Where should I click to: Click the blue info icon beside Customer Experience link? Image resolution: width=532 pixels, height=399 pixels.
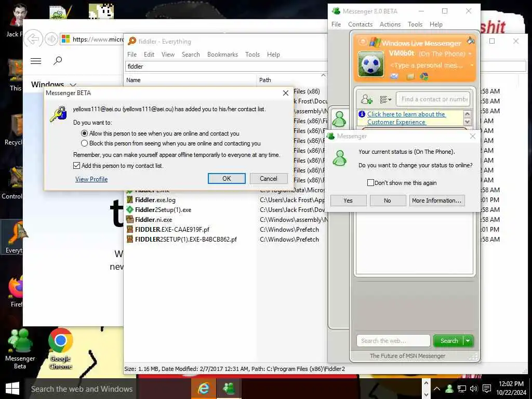362,114
